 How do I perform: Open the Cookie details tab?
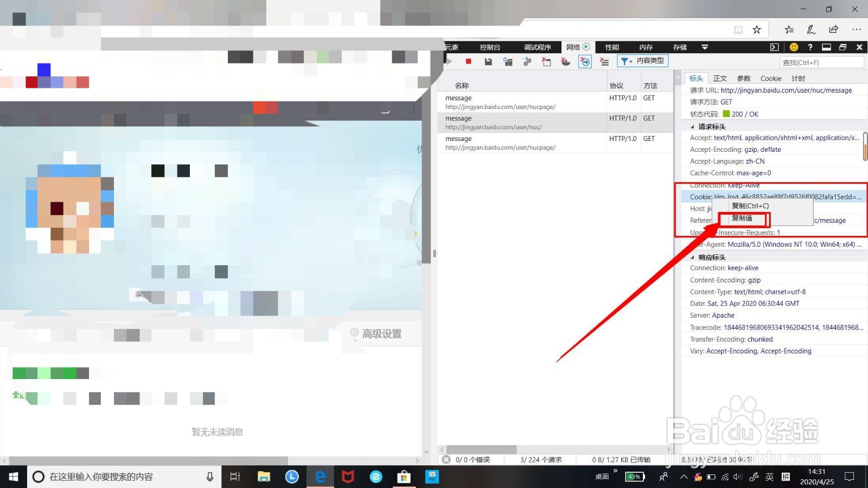click(x=771, y=79)
